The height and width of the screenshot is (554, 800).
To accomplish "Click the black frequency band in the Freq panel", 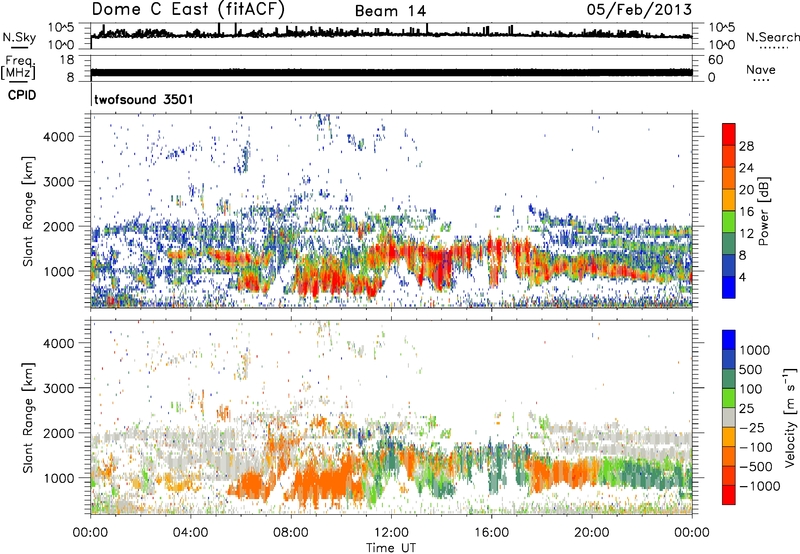I will point(391,72).
